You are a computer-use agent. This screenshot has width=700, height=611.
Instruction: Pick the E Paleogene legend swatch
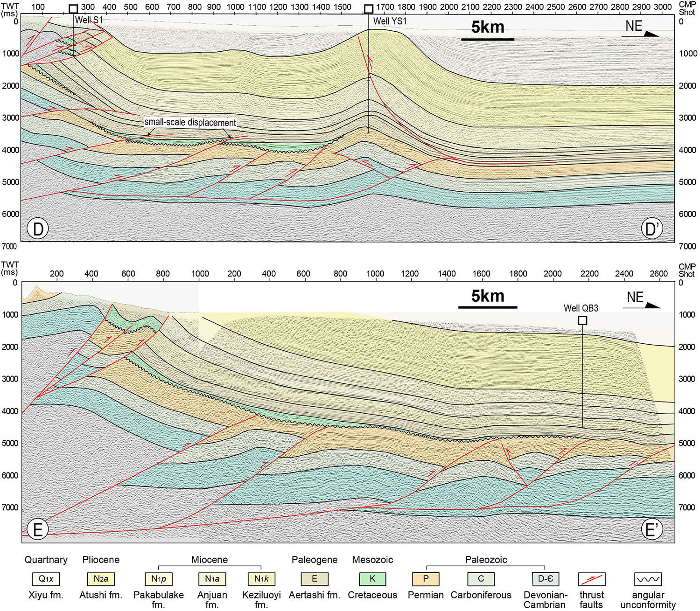pos(315,579)
